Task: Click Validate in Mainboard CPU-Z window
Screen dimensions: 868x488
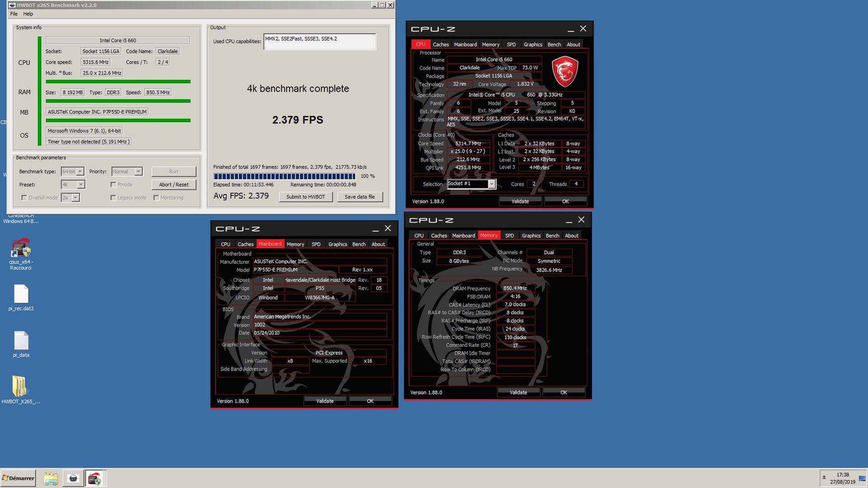Action: 325,401
